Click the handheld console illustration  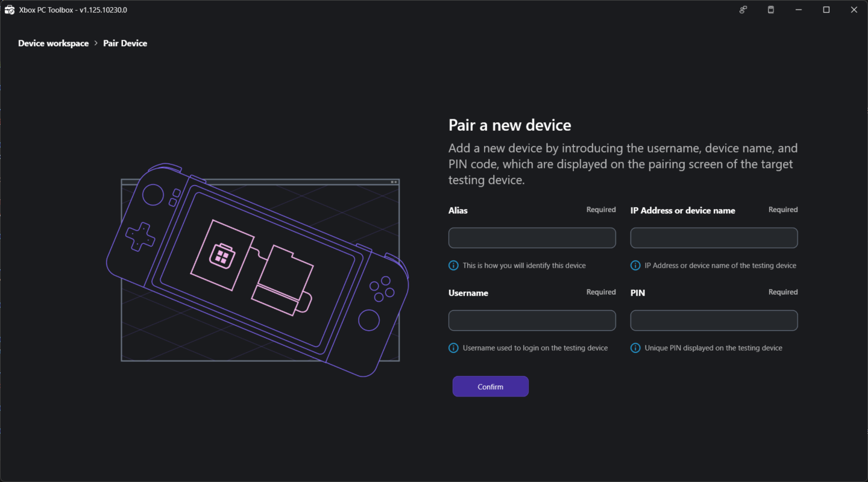pyautogui.click(x=258, y=271)
